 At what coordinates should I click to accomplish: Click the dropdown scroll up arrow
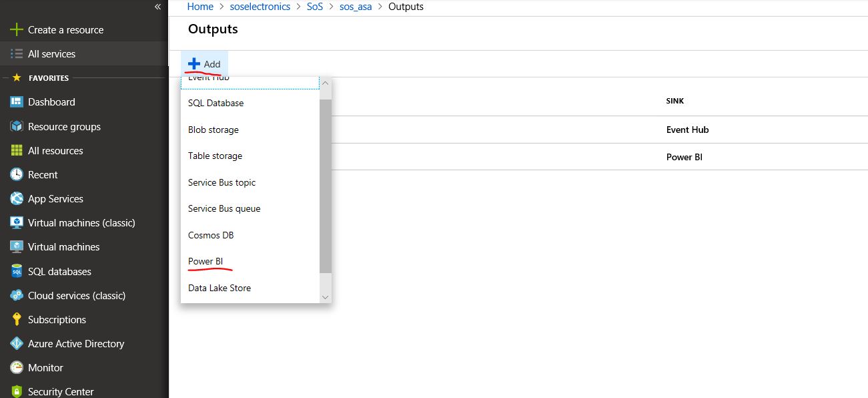tap(326, 83)
